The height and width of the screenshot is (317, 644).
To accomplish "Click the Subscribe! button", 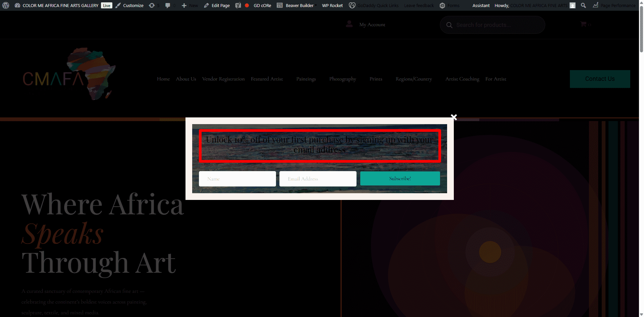I will (x=400, y=178).
